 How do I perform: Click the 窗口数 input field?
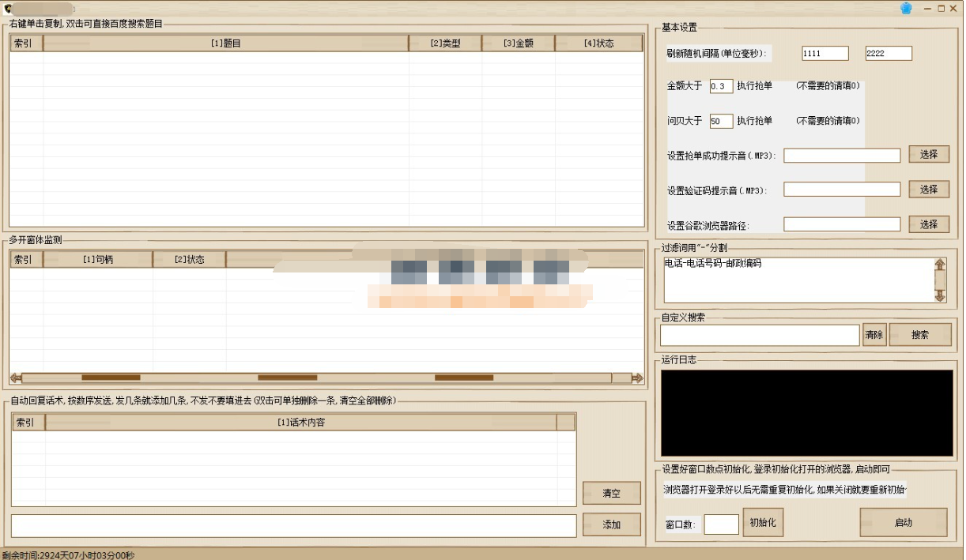click(x=721, y=524)
